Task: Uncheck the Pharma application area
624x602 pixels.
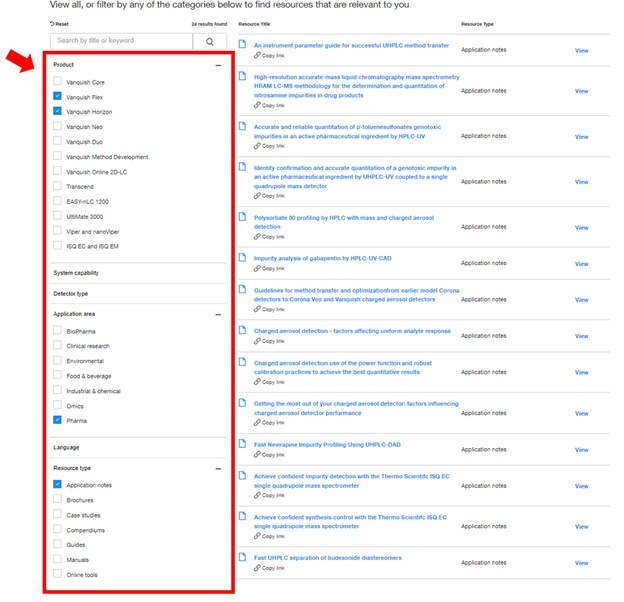Action: tap(57, 420)
